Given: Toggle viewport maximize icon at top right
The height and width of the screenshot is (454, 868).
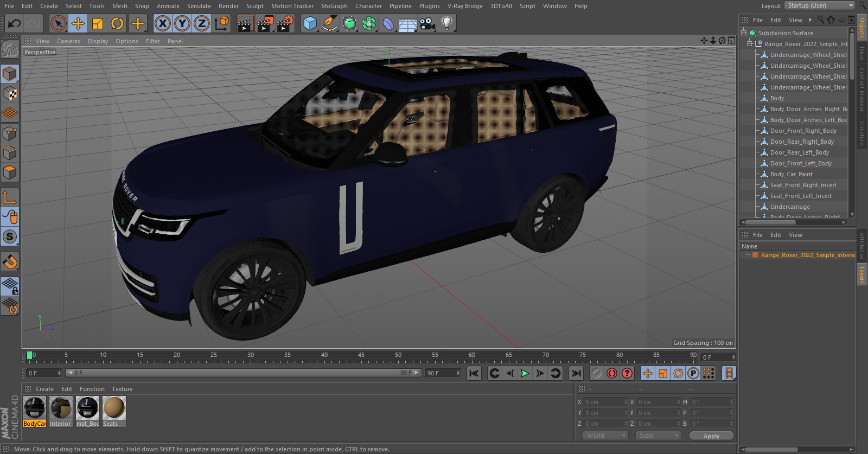Looking at the screenshot, I should (731, 41).
